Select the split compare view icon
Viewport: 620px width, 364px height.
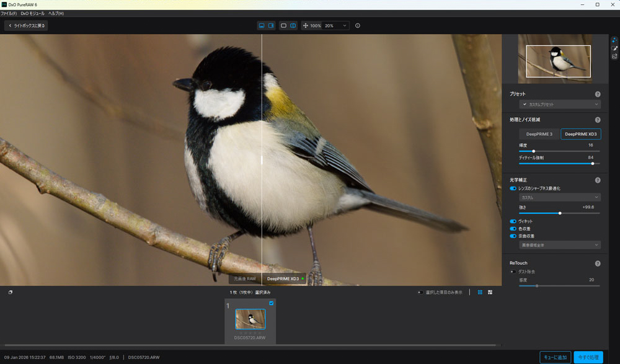point(293,26)
